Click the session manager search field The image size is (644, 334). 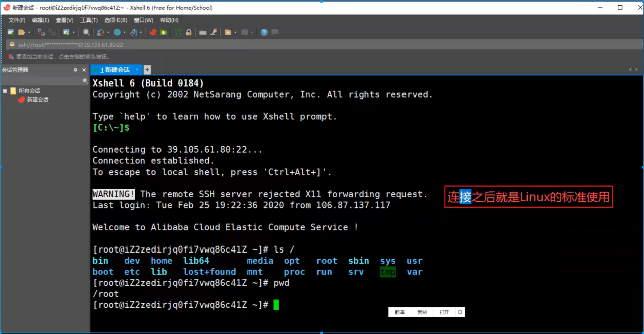(x=41, y=80)
